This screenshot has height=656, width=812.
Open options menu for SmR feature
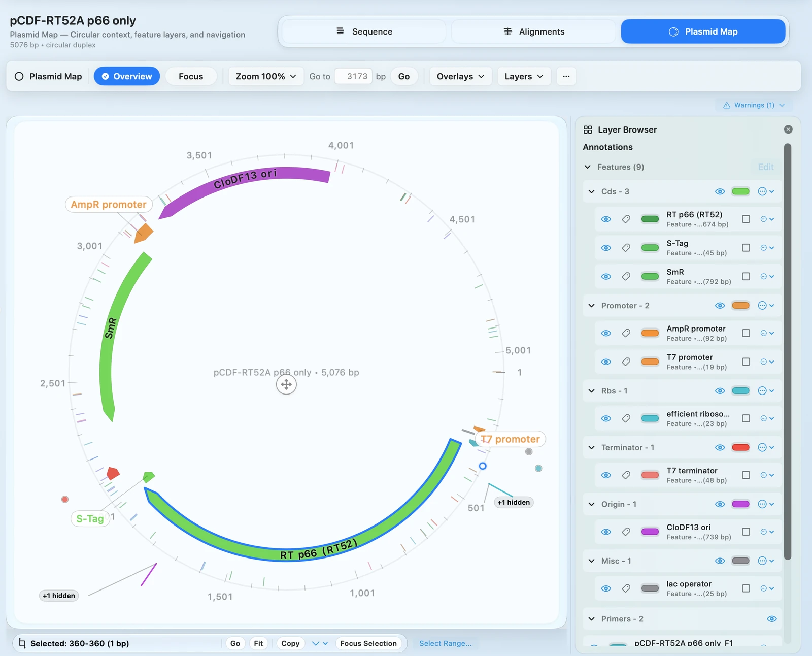click(x=767, y=277)
